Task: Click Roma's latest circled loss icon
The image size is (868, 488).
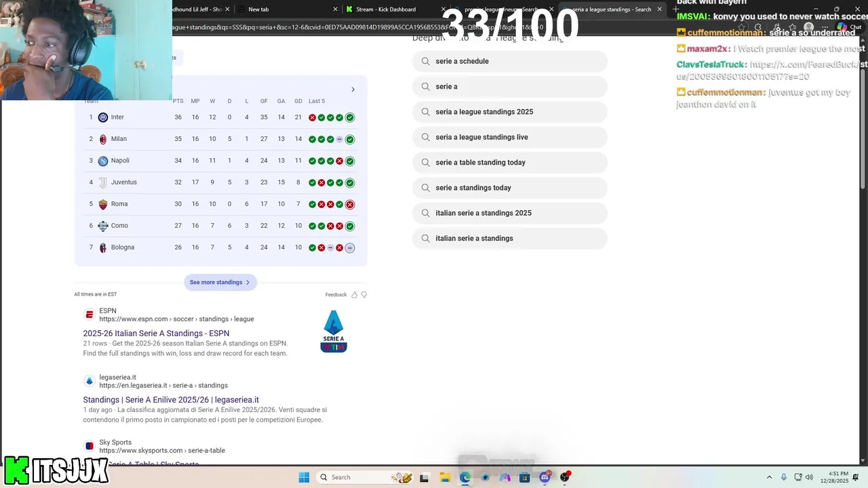Action: [350, 205]
